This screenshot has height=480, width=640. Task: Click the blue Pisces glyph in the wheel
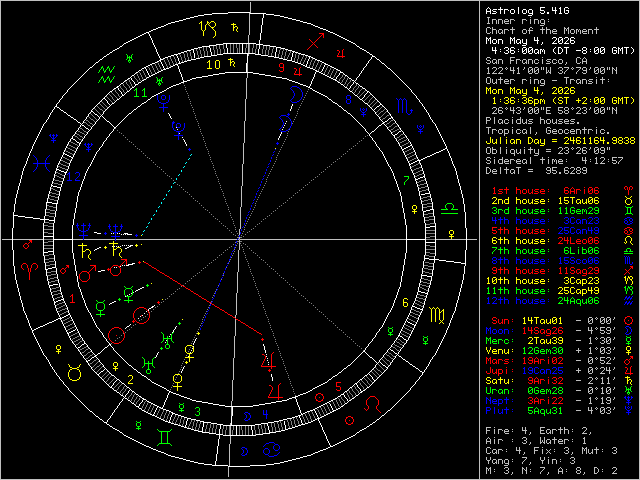point(42,164)
